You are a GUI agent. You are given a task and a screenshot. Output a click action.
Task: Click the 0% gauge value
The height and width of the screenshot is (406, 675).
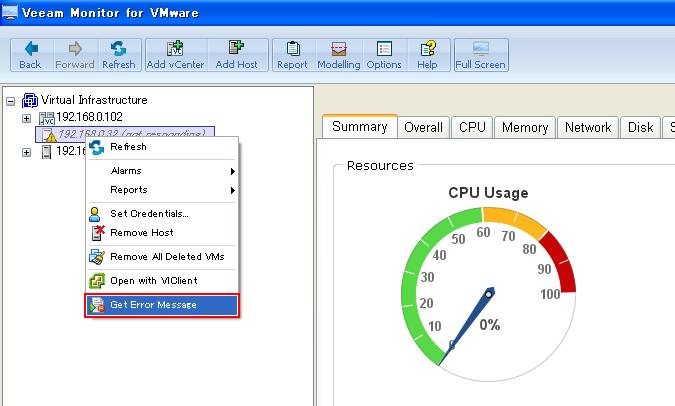[x=490, y=325]
